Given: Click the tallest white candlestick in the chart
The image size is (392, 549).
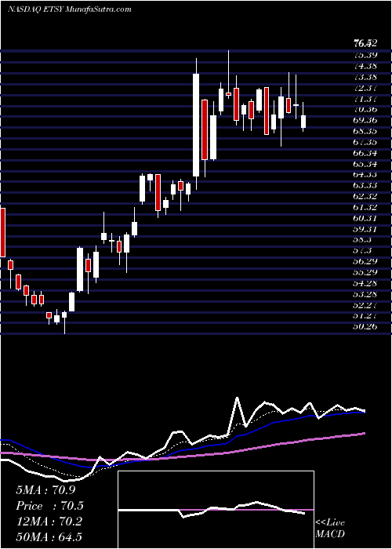Looking at the screenshot, I should click(196, 125).
